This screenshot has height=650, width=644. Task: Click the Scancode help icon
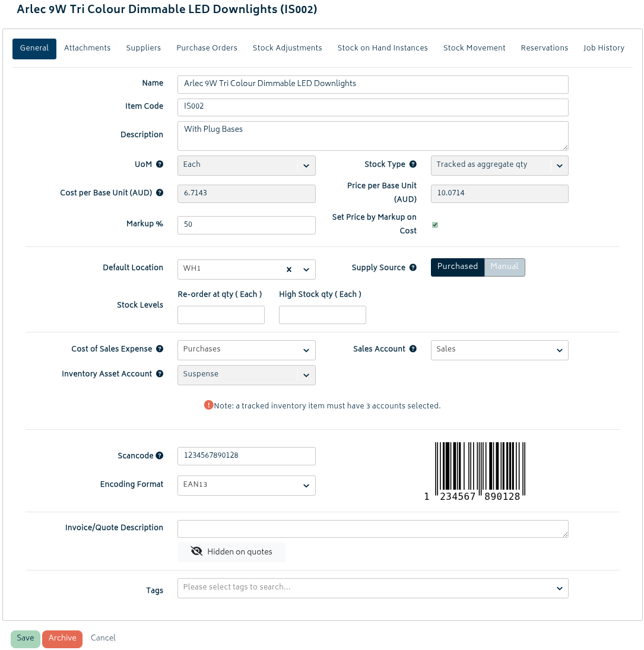pyautogui.click(x=160, y=456)
